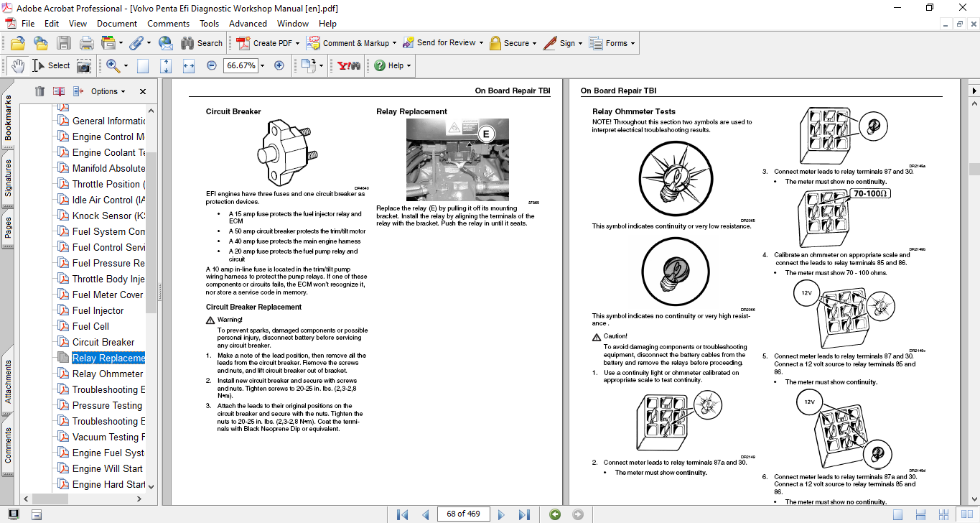
Task: Click the Search button
Action: (202, 43)
